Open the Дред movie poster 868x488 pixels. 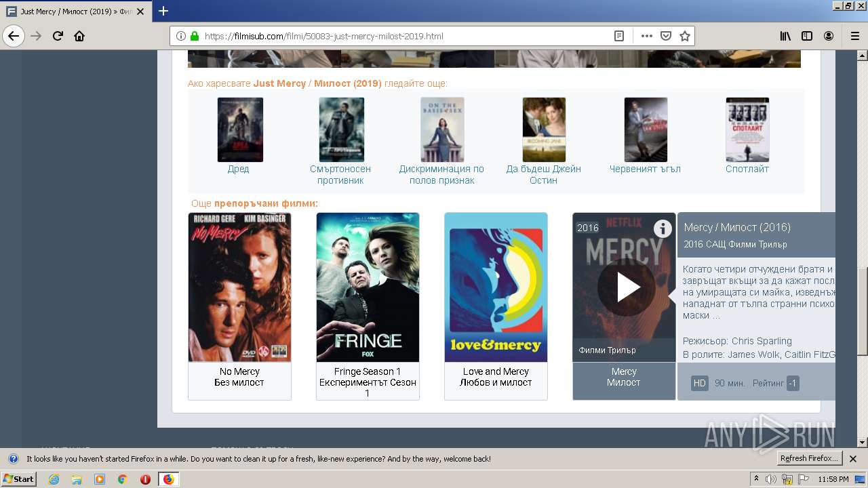tap(240, 129)
